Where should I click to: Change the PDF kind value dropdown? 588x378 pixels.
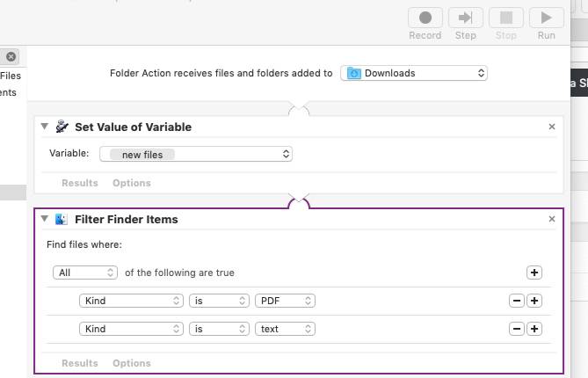click(285, 301)
